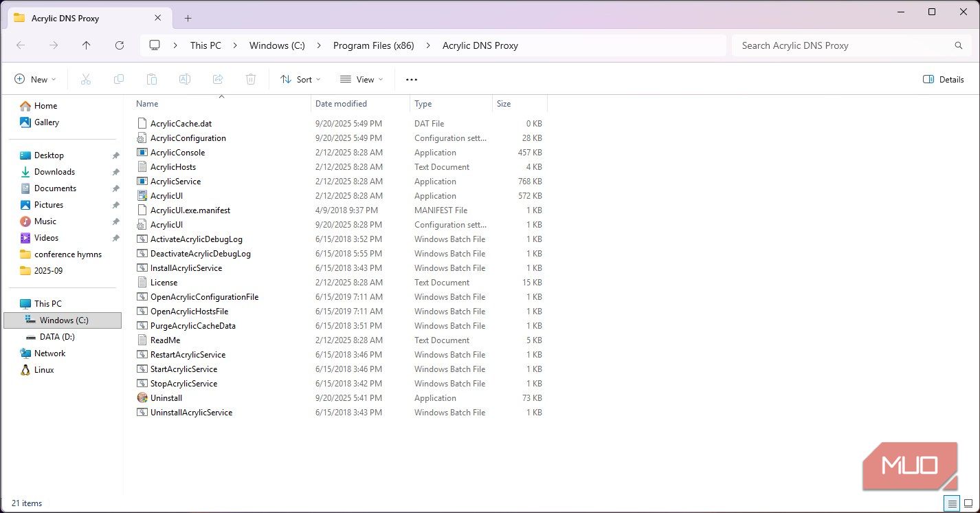Screen dimensions: 980x513
Task: Go up one folder level
Action: coord(86,45)
